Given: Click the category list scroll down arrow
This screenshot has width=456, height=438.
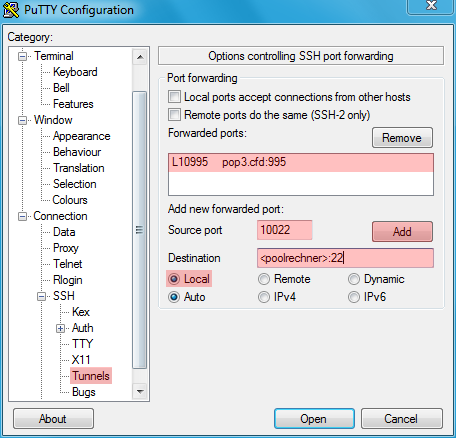Looking at the screenshot, I should (x=140, y=391).
